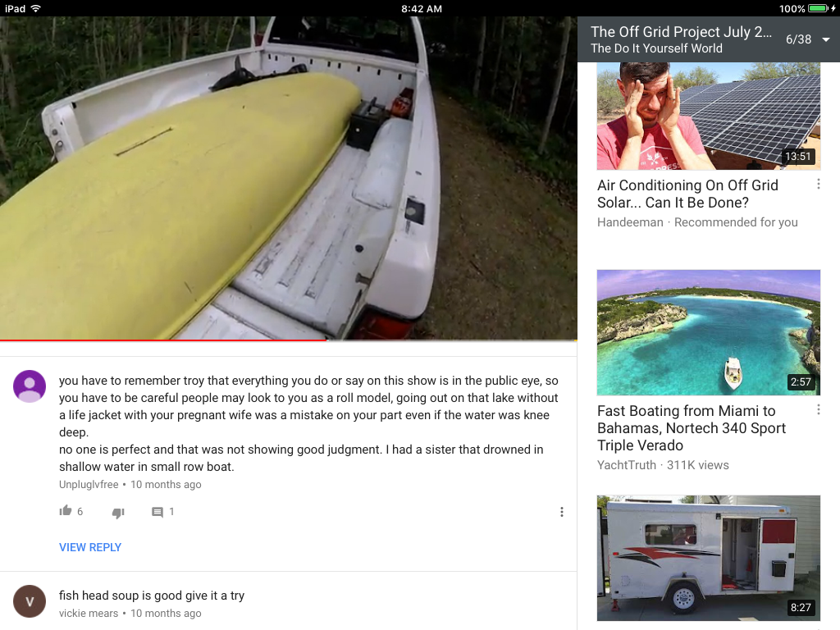
Task: Open three-dot options for the Unpluglvfree comment
Action: (561, 512)
